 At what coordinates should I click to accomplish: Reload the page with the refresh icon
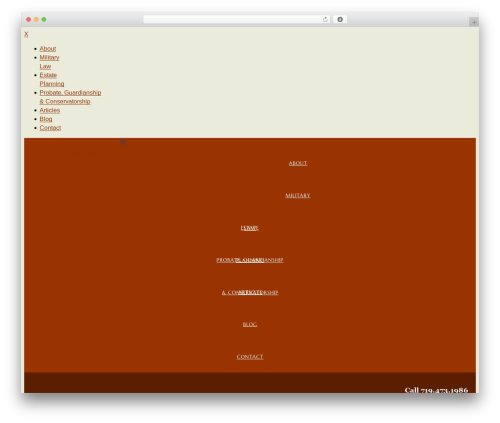325,19
